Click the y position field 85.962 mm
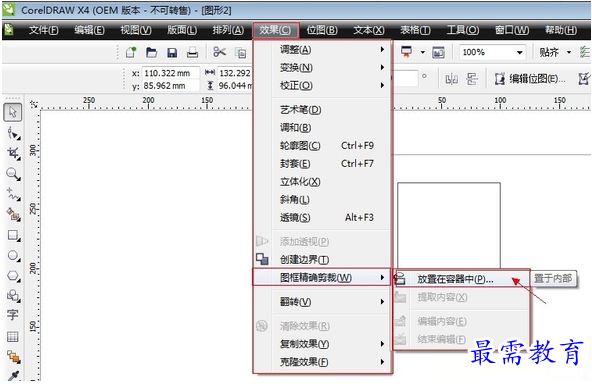Image resolution: width=592 pixels, height=384 pixels. coord(171,86)
